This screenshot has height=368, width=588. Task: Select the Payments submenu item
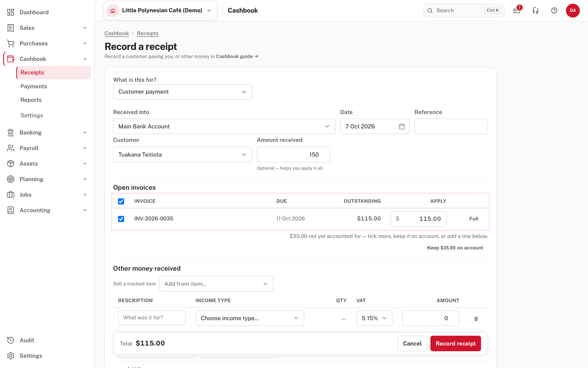[x=34, y=86]
